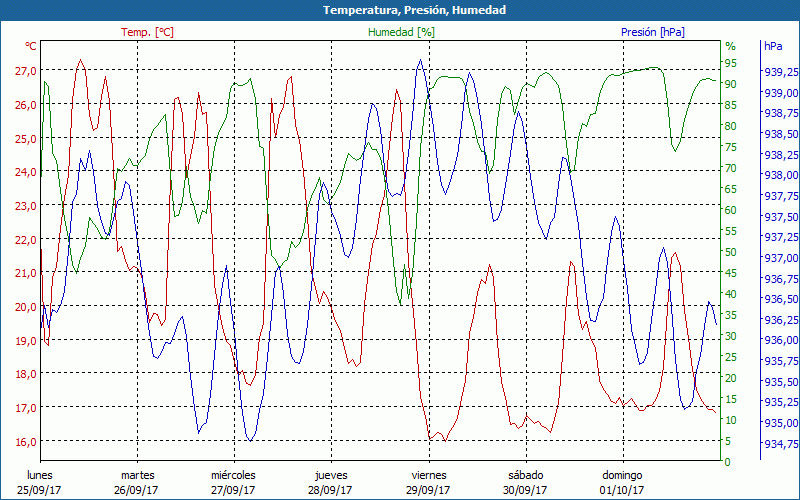Click the 95 humidity axis tick
The width and height of the screenshot is (800, 500).
731,63
